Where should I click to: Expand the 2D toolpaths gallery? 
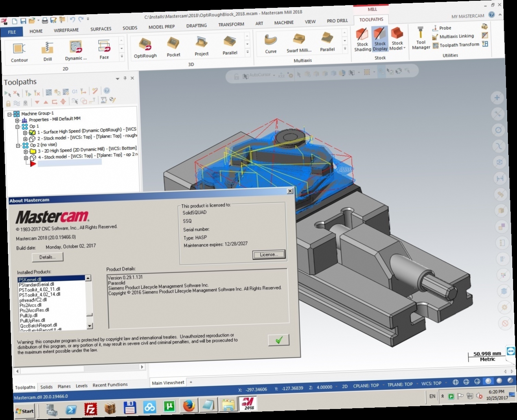pyautogui.click(x=122, y=57)
